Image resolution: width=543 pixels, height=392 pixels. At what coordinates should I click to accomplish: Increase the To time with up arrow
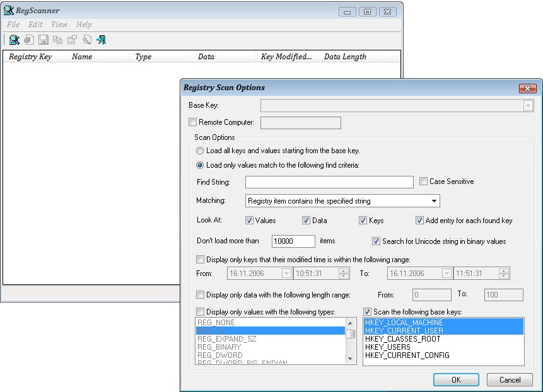pos(504,271)
